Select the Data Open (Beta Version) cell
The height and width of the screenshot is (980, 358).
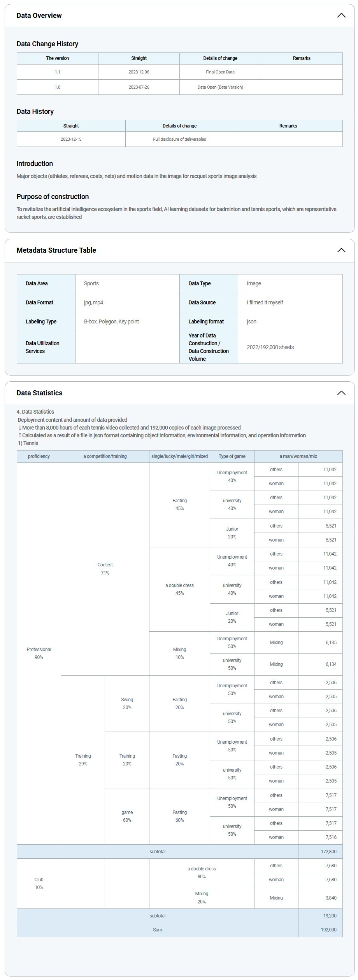pos(220,87)
